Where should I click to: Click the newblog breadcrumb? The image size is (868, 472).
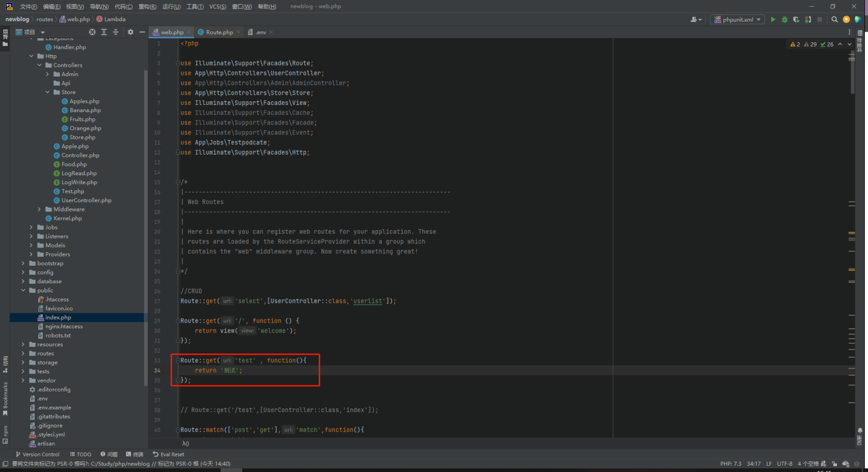pyautogui.click(x=17, y=20)
